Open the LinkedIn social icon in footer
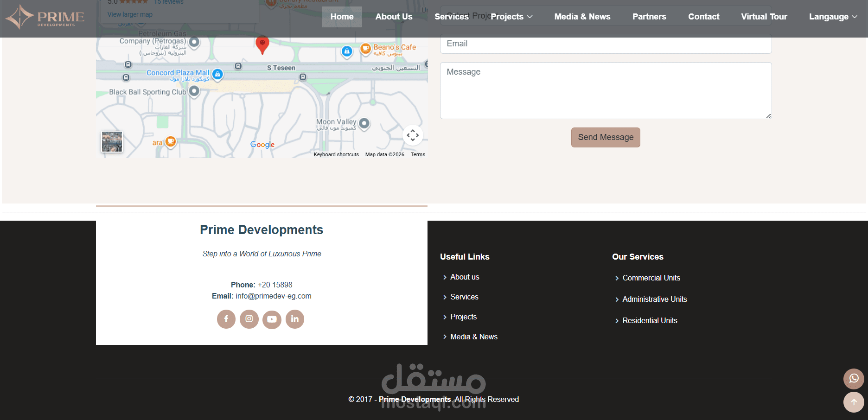The width and height of the screenshot is (868, 420). point(295,319)
